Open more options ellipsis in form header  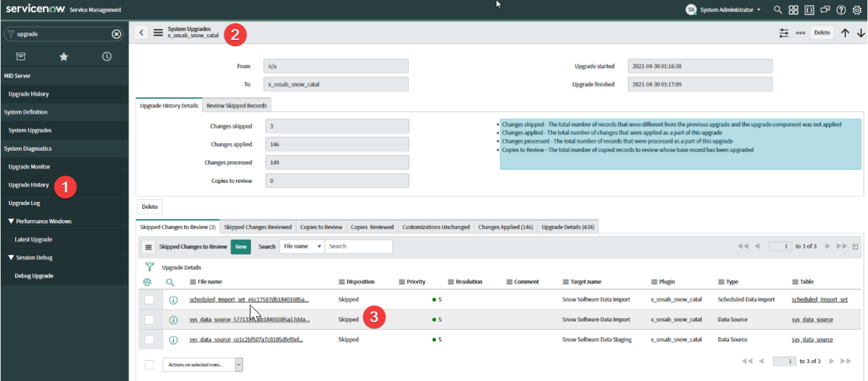(x=801, y=33)
